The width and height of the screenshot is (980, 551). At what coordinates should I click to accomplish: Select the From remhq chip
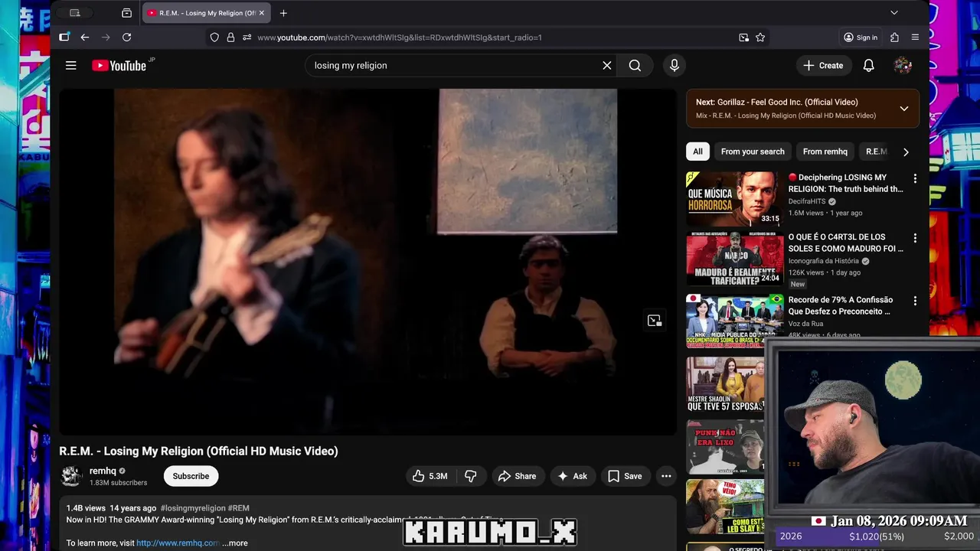(x=825, y=152)
